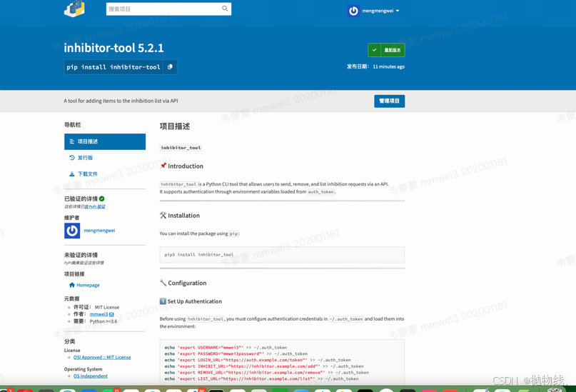Viewport: 576px width, 392px height.
Task: Open the OS Independent classifier link
Action: (91, 376)
